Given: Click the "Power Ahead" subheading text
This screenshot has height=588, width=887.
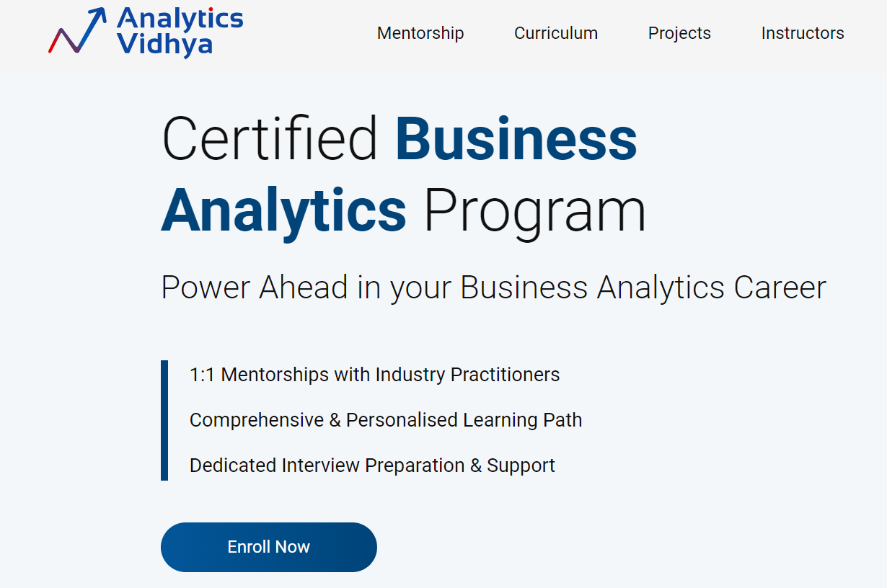Looking at the screenshot, I should point(254,288).
